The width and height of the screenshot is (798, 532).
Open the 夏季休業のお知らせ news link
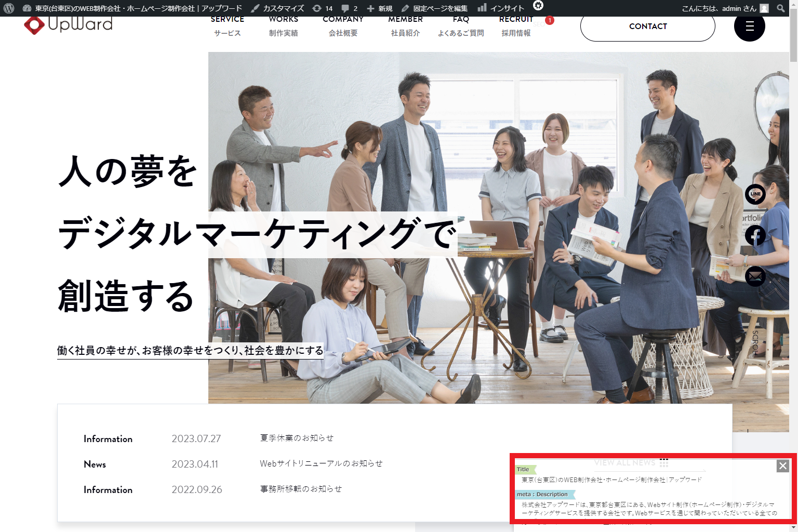(297, 438)
